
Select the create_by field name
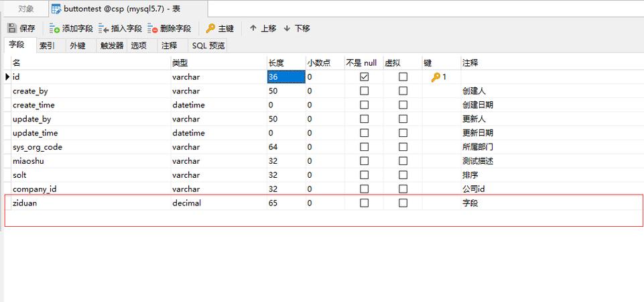tap(30, 91)
